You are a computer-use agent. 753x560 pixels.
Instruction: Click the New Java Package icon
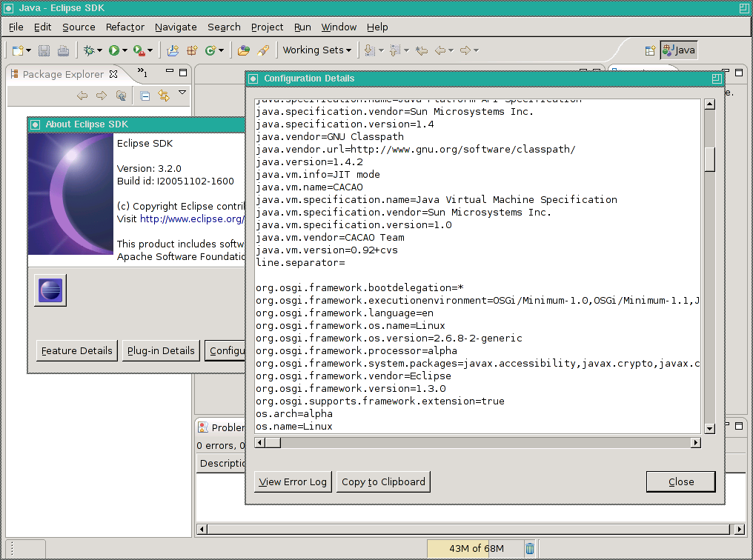(192, 50)
